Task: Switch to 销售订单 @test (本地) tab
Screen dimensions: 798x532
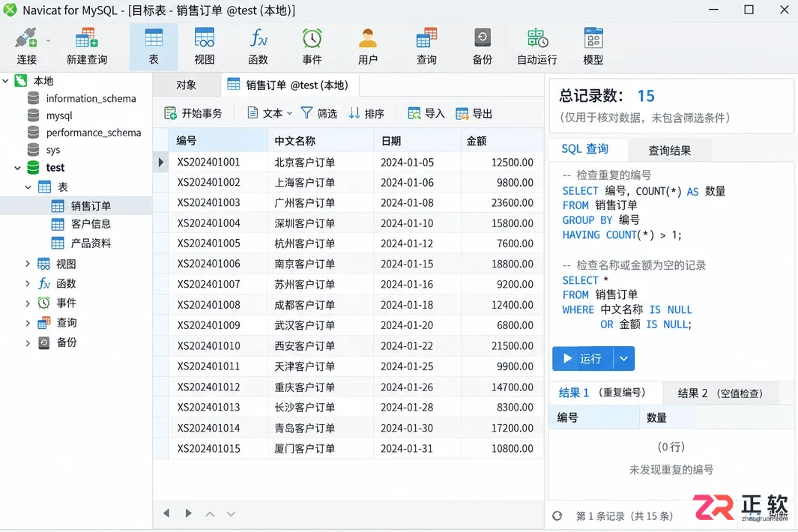Action: coord(290,85)
